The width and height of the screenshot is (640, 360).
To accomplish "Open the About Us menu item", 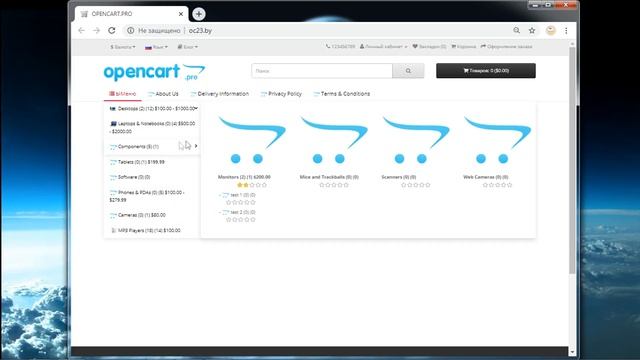I will [163, 94].
